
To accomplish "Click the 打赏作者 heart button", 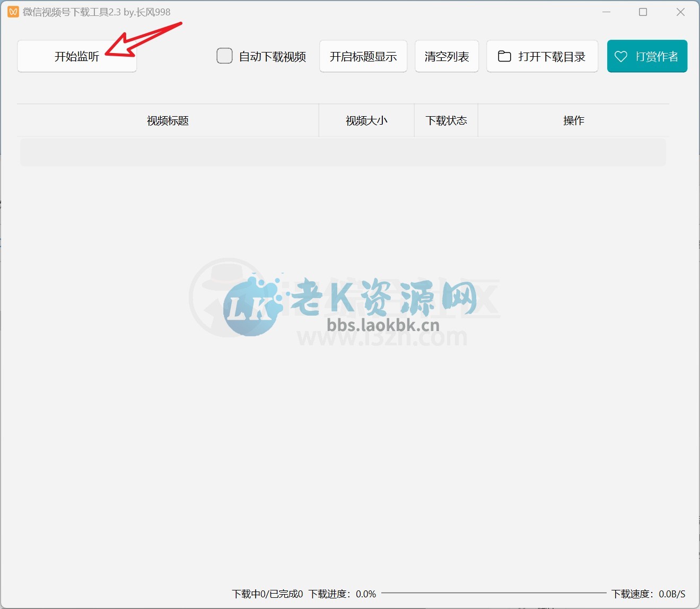I will pos(647,56).
